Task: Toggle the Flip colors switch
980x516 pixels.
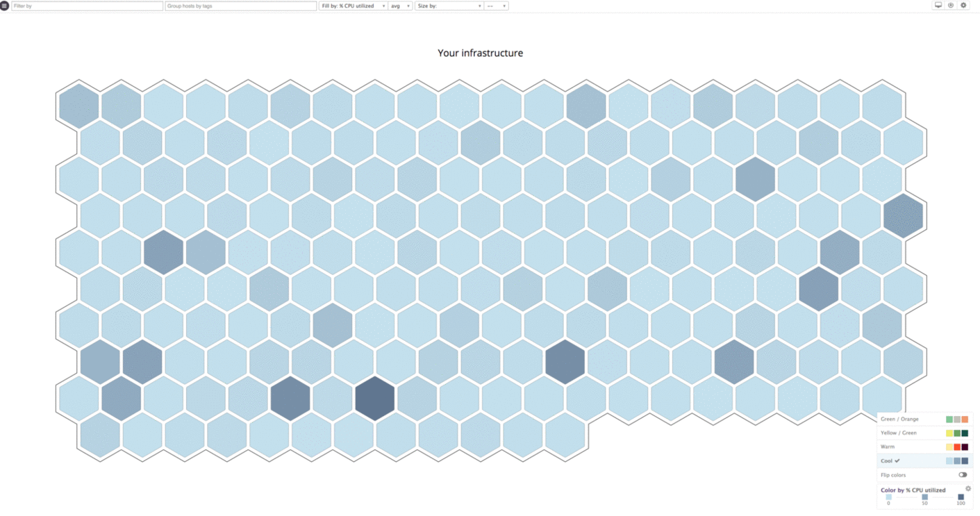Action: [963, 475]
